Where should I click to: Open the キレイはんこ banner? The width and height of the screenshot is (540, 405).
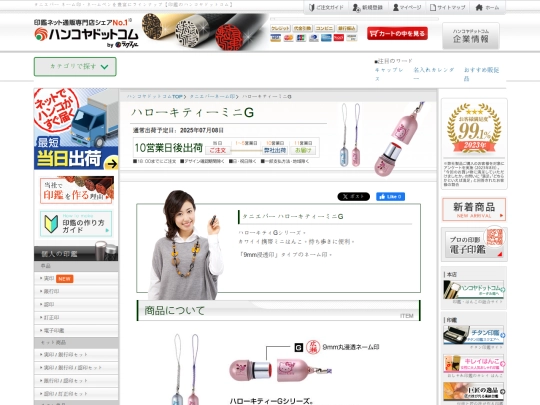point(474,364)
